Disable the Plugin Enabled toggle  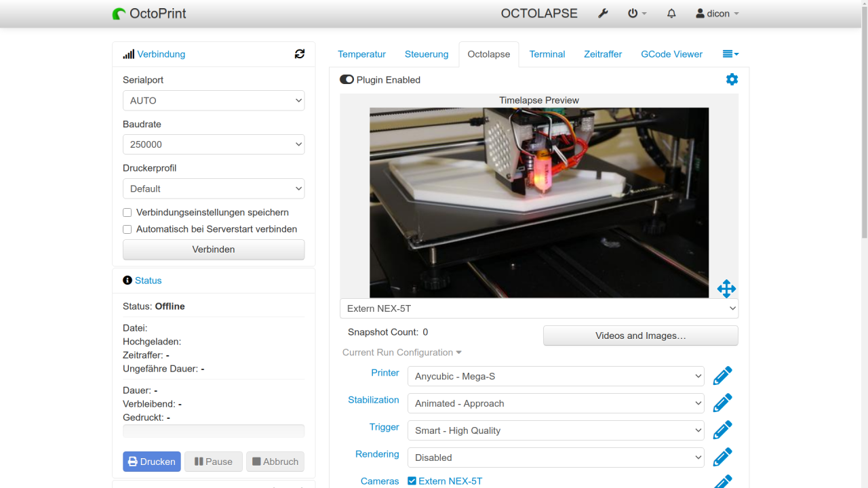[x=347, y=79]
